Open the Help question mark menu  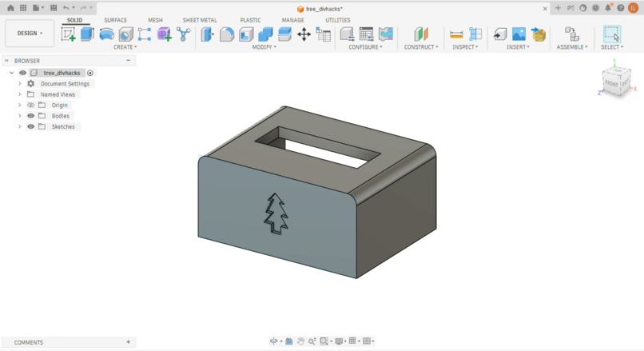(621, 8)
